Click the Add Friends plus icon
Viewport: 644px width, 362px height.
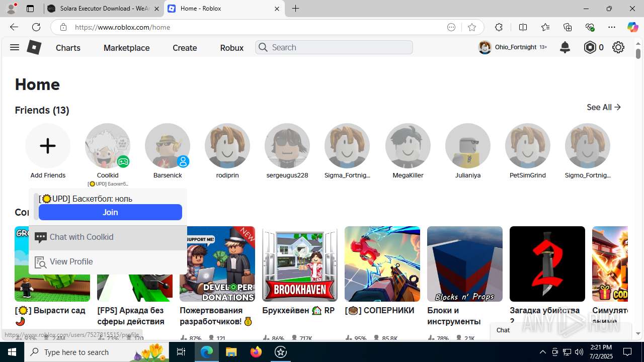click(48, 146)
